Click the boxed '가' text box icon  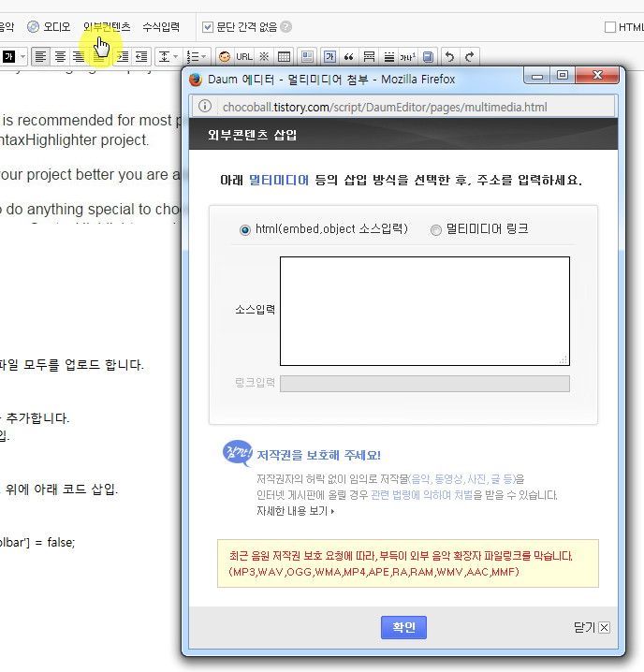point(329,56)
